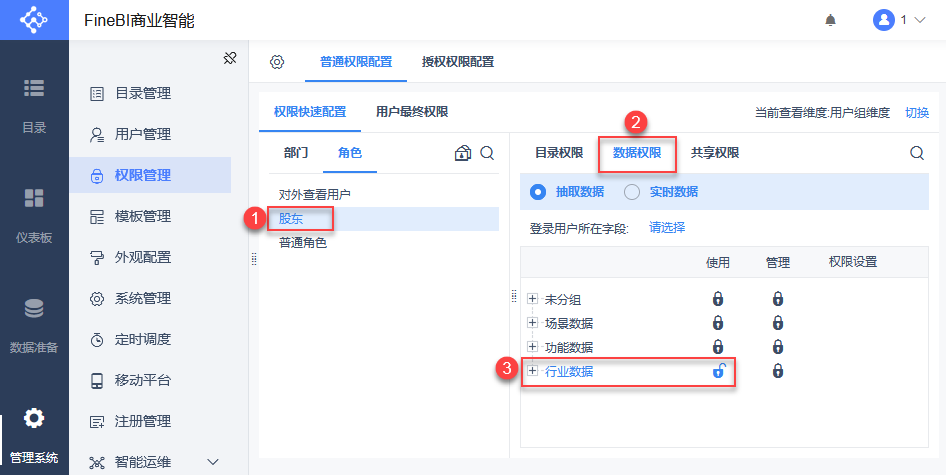Click the settings gear beside permission tabs
The width and height of the screenshot is (946, 475).
(x=277, y=62)
